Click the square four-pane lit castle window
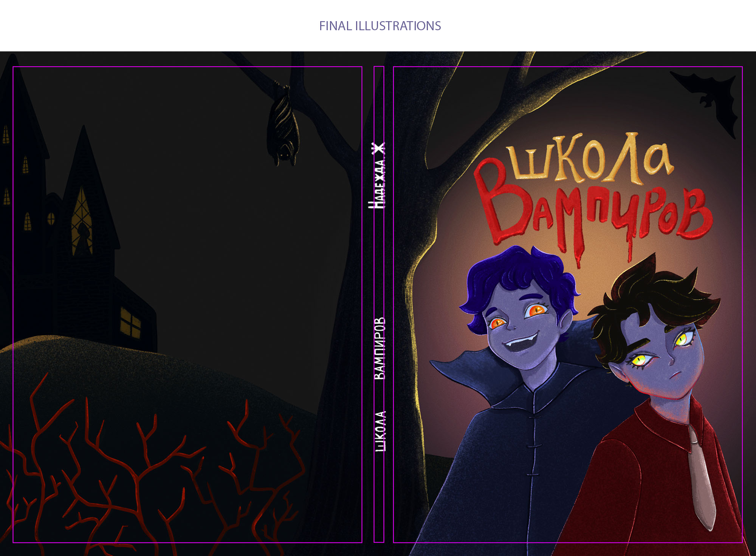Image resolution: width=756 pixels, height=556 pixels. (130, 322)
